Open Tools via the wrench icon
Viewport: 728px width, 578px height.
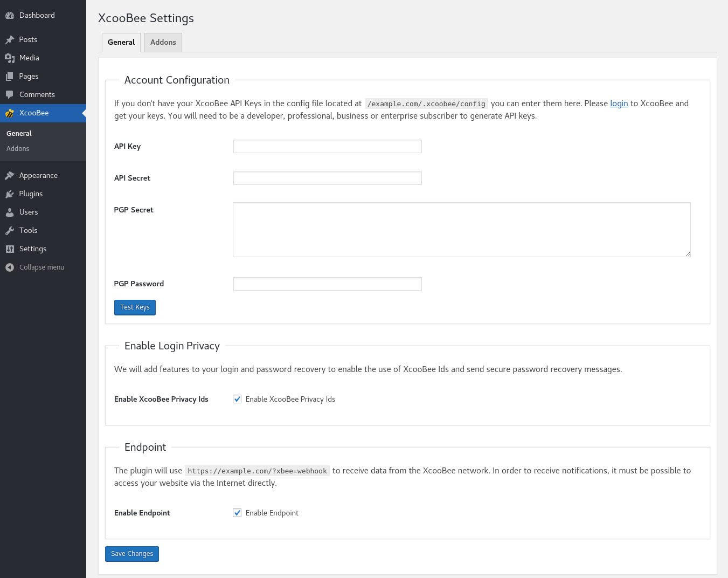coord(10,231)
